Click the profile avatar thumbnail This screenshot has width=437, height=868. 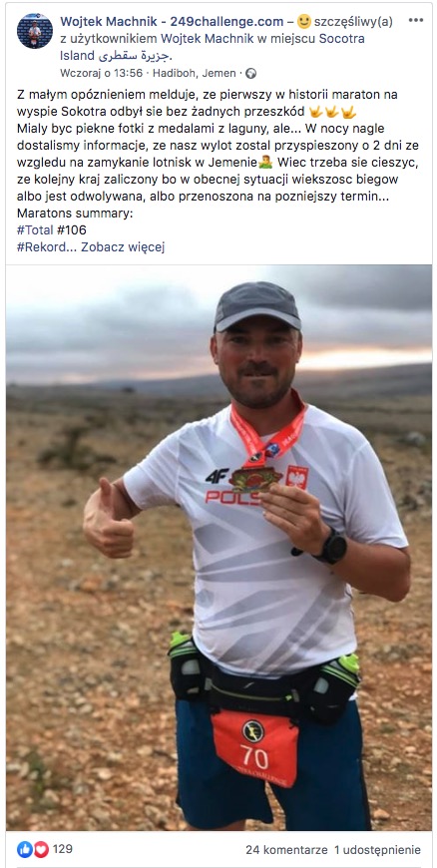[x=34, y=31]
